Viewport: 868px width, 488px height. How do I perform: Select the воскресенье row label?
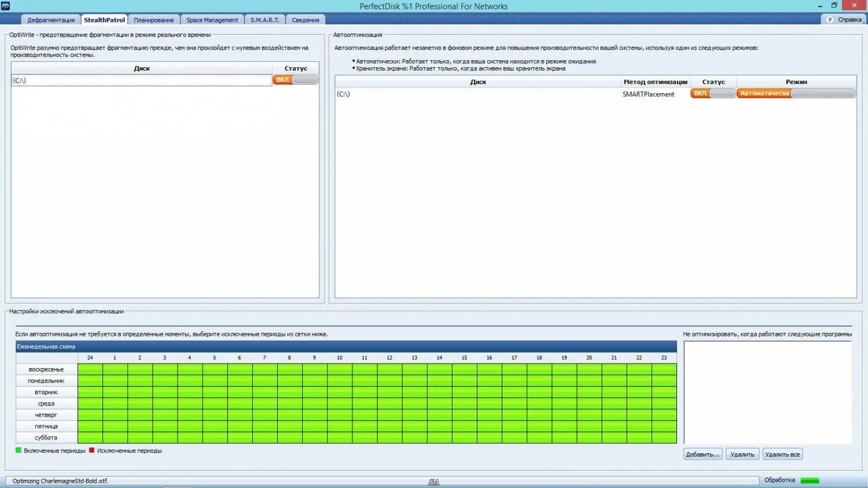pos(46,369)
